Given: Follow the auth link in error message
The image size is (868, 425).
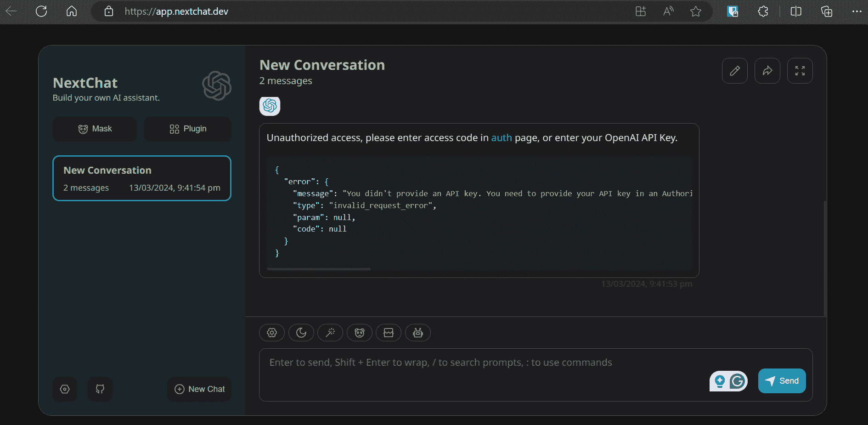Looking at the screenshot, I should point(502,138).
